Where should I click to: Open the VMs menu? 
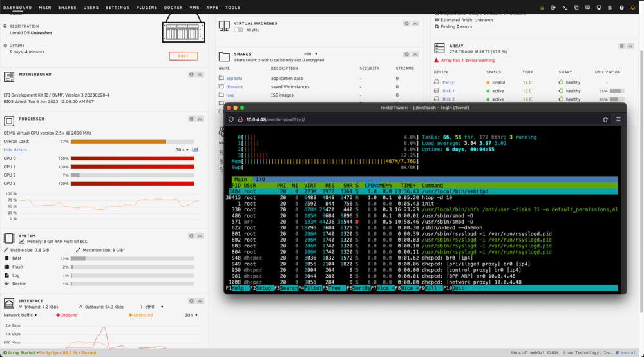[x=194, y=8]
